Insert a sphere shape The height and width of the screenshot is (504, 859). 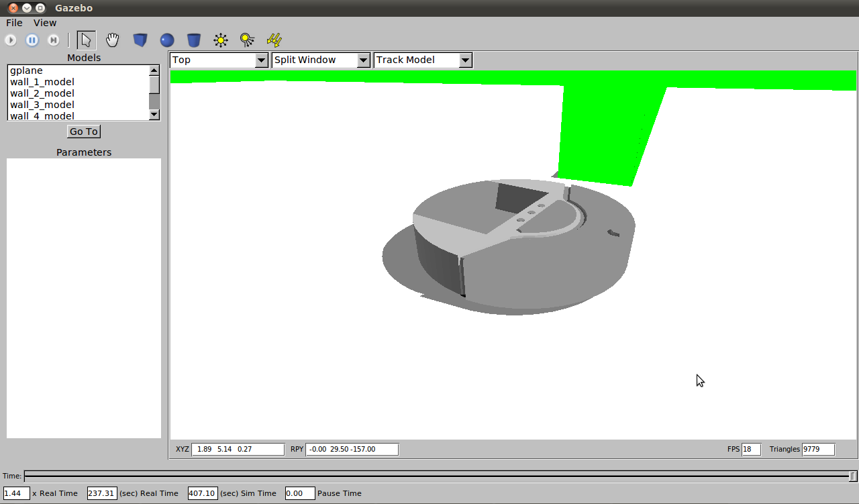pos(166,40)
